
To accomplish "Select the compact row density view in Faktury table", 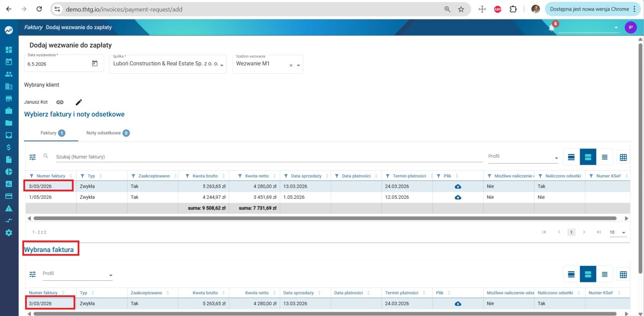I will click(605, 157).
